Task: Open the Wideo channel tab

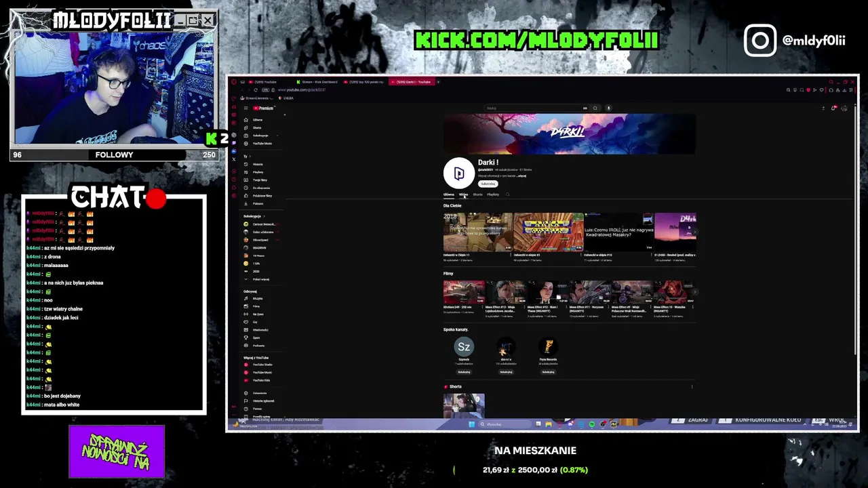Action: click(464, 195)
